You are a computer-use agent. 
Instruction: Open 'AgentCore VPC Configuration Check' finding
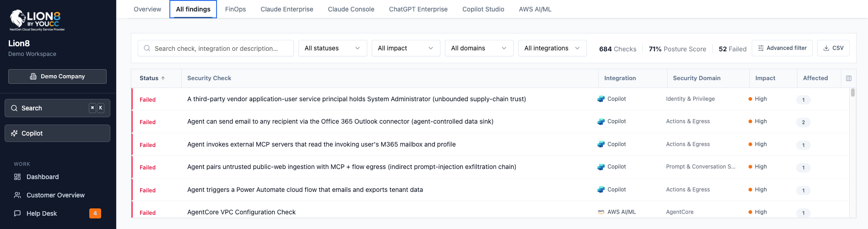241,212
